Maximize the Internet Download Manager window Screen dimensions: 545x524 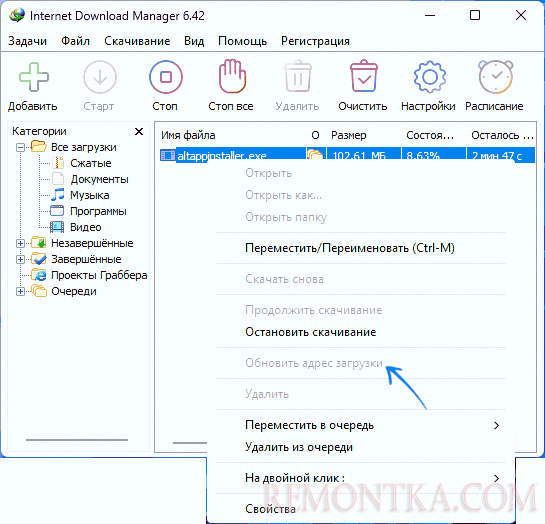pyautogui.click(x=475, y=15)
